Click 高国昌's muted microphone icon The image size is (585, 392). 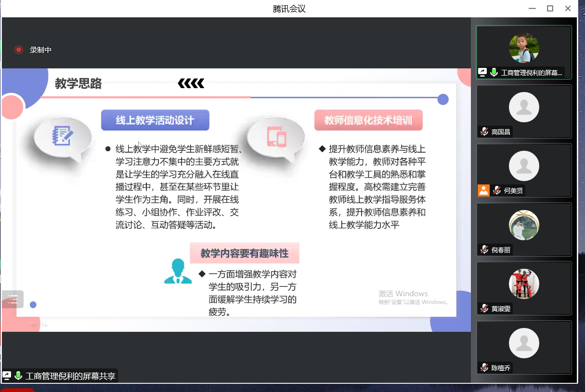click(484, 131)
